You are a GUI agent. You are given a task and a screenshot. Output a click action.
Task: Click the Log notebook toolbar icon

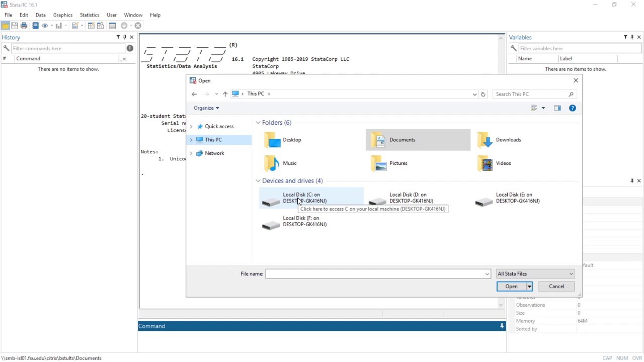pos(35,26)
